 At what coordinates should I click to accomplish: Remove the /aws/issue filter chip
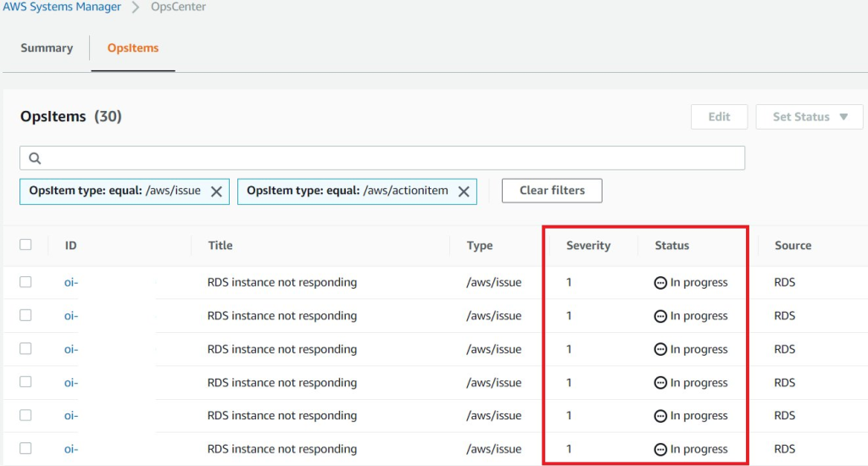(216, 191)
